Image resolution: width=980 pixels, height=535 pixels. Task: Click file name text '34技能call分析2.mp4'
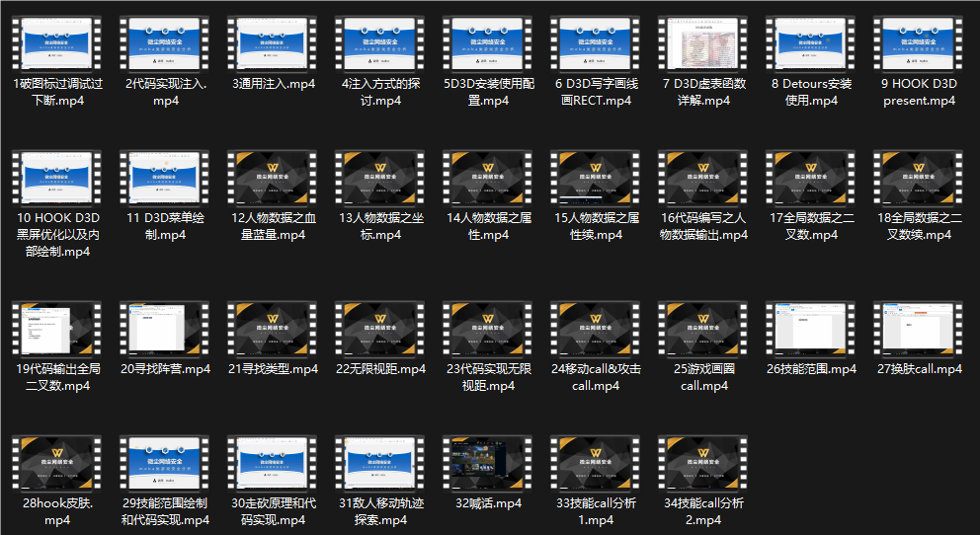tap(703, 512)
